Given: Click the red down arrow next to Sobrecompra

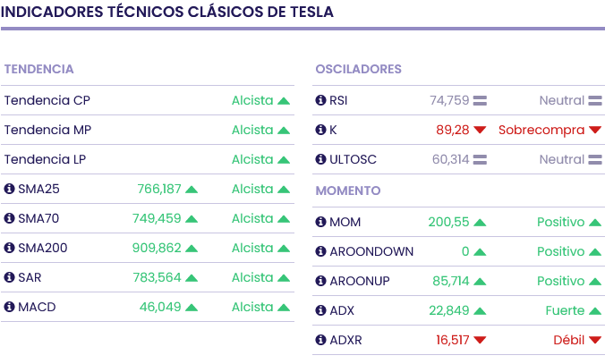Looking at the screenshot, I should pos(595,131).
